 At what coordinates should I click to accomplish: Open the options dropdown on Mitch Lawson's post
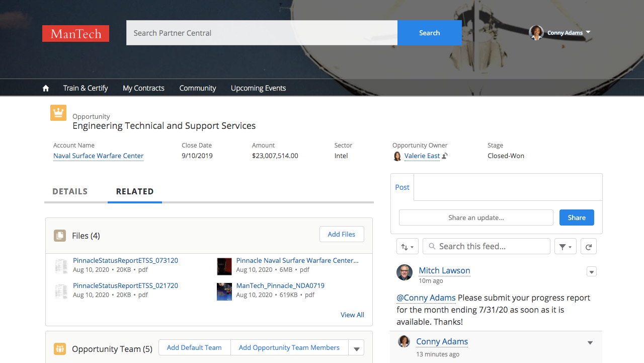coord(591,271)
